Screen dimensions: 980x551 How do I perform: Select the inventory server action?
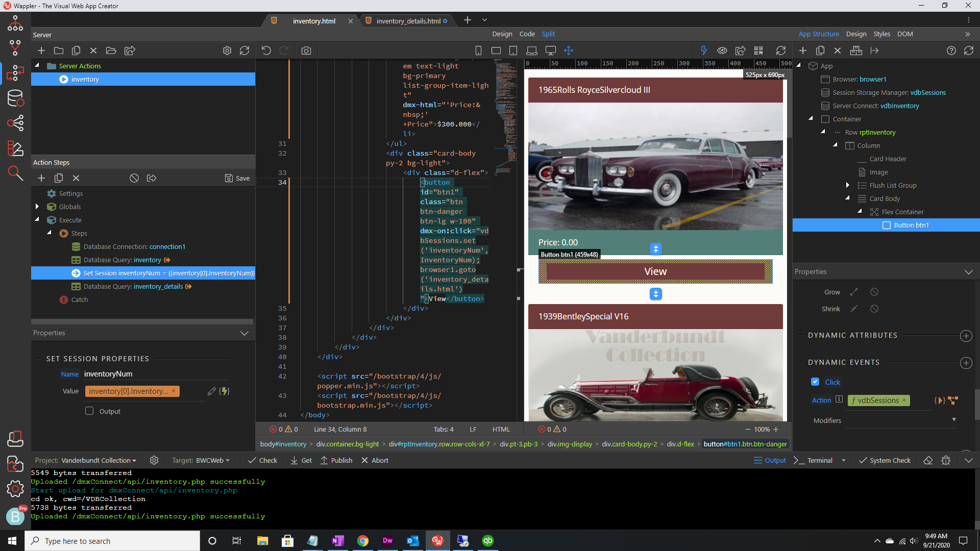click(x=143, y=79)
